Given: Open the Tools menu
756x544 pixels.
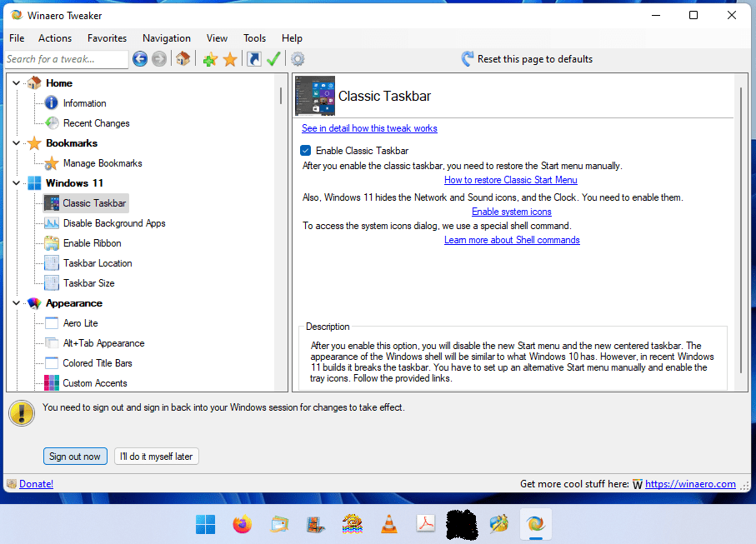Looking at the screenshot, I should coord(254,38).
